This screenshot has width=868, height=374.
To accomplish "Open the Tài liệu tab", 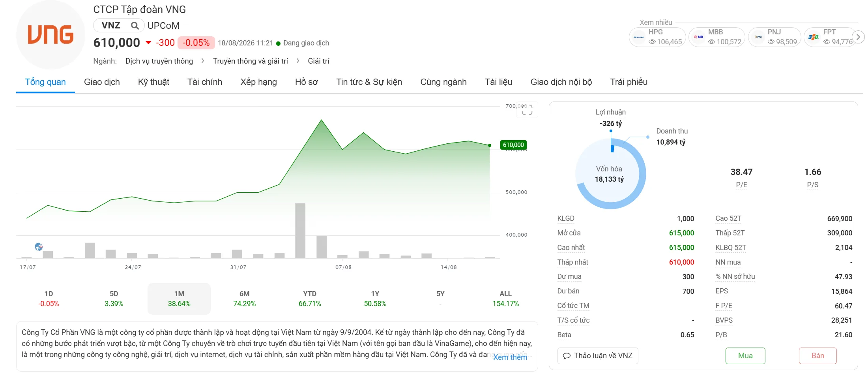I will [498, 82].
